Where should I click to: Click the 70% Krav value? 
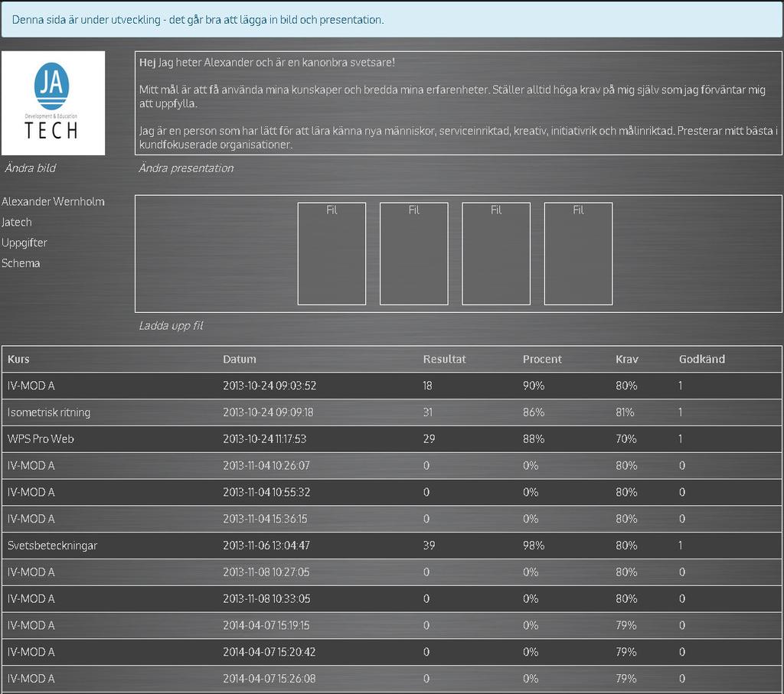(626, 438)
